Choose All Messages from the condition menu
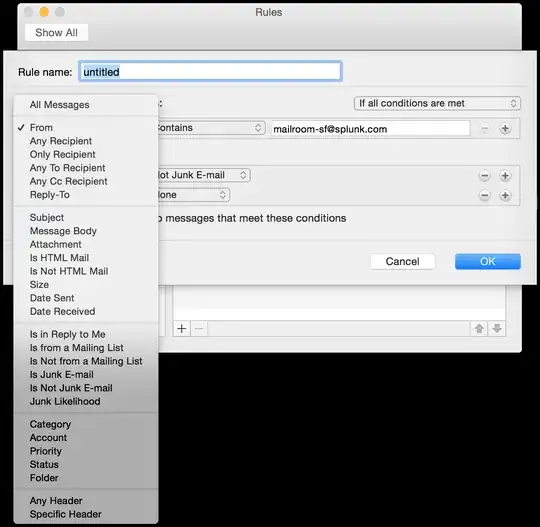The width and height of the screenshot is (540, 527). pyautogui.click(x=86, y=105)
